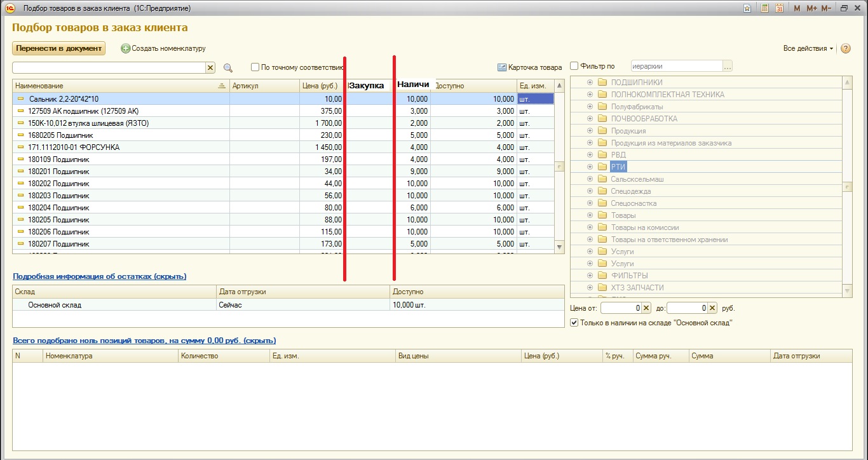Screen dimensions: 868x460
Task: Click the Цена от input field
Action: (x=621, y=308)
